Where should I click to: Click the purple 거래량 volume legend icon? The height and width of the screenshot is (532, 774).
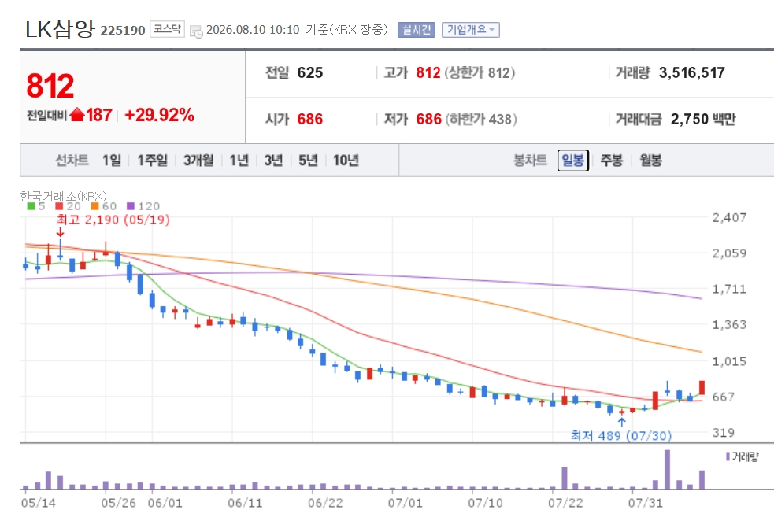[728, 456]
